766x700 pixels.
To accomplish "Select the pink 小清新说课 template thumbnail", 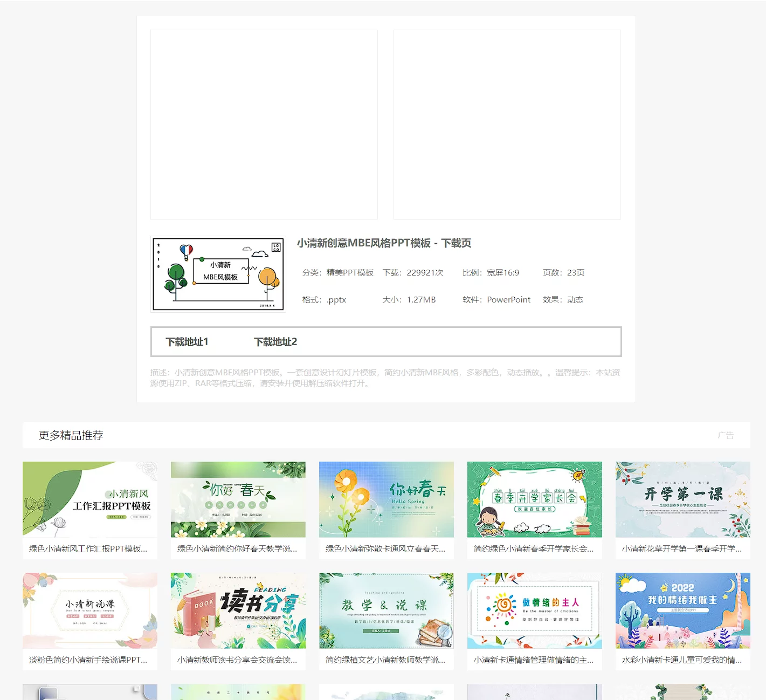I will coord(90,610).
